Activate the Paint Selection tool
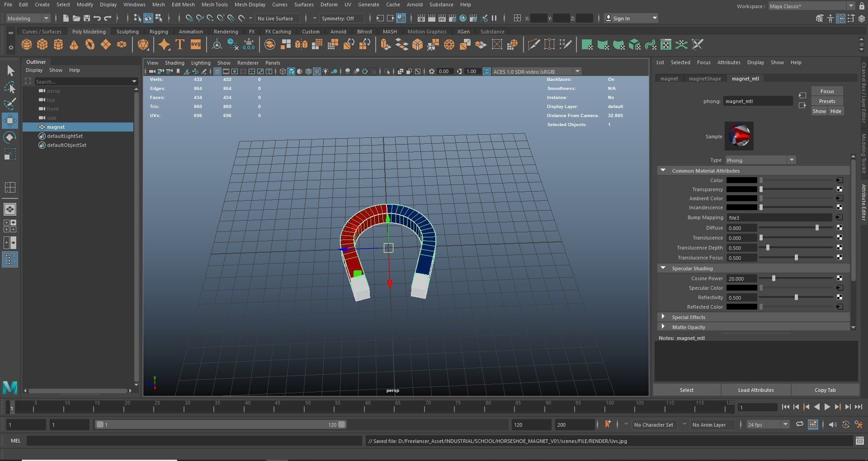Screen dimensions: 868x461 (x=10, y=103)
